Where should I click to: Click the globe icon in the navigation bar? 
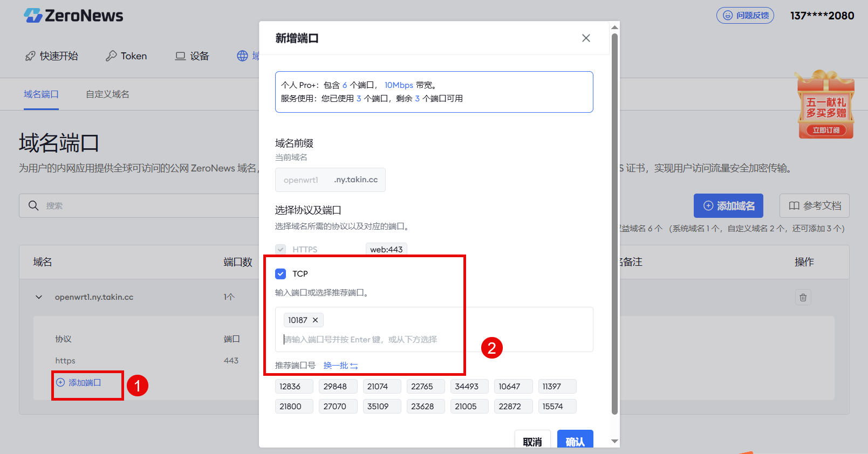tap(243, 56)
